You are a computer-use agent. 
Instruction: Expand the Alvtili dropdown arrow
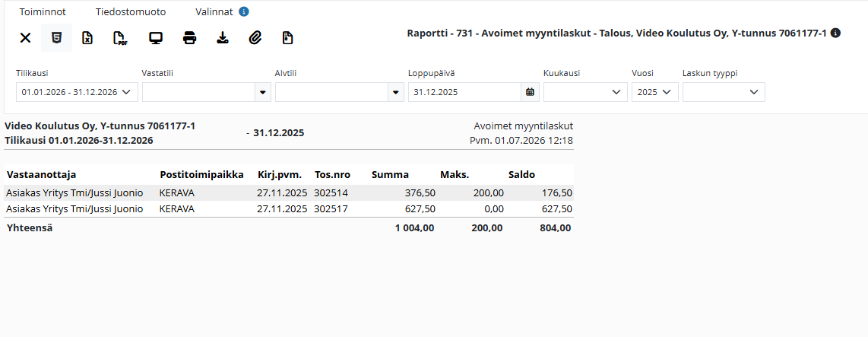tap(396, 92)
